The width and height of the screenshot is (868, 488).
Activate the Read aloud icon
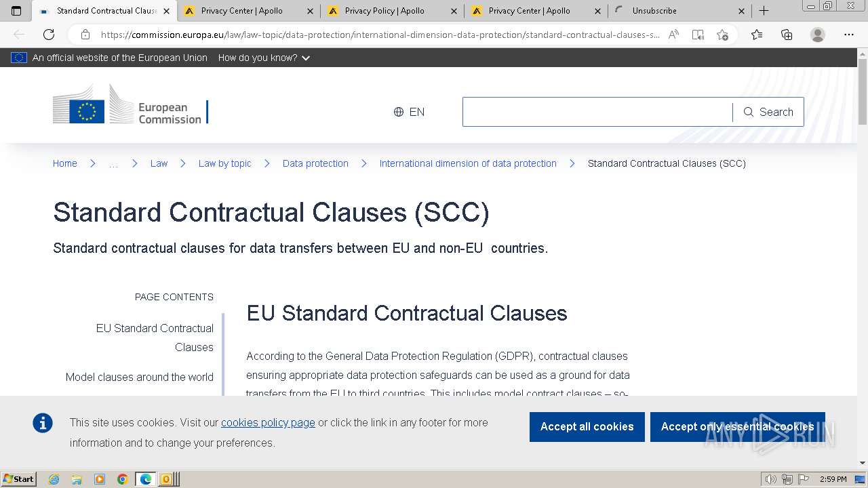pos(673,35)
